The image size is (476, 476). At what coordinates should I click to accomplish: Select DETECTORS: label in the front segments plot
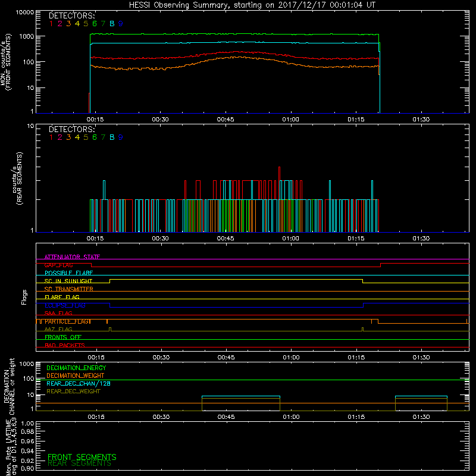(72, 16)
